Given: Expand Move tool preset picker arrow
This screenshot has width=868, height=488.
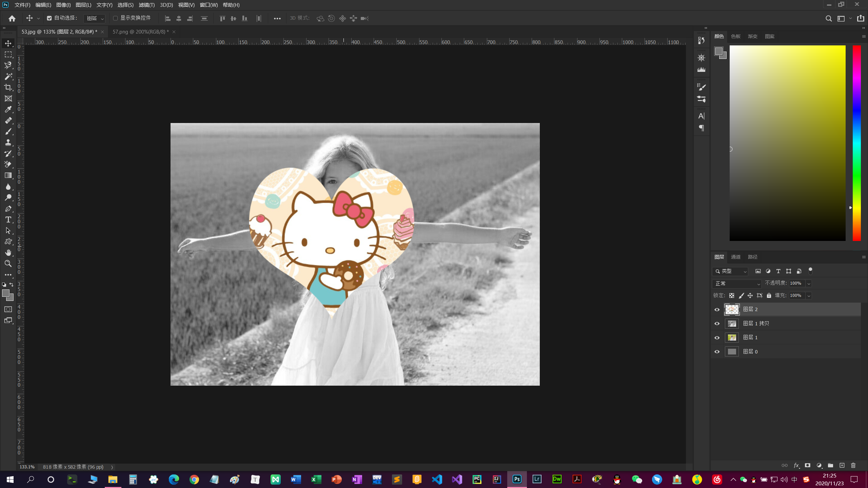Looking at the screenshot, I should (38, 18).
